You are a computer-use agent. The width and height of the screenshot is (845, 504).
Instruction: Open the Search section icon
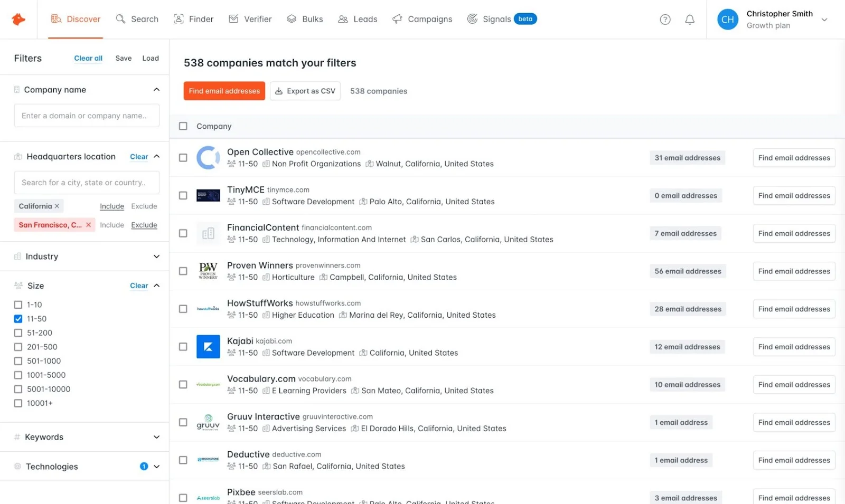coord(119,18)
